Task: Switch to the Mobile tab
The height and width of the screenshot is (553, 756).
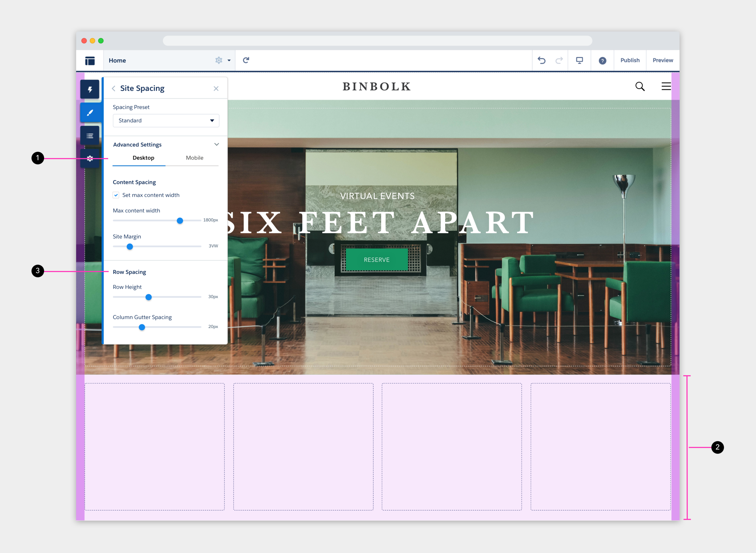Action: point(194,158)
